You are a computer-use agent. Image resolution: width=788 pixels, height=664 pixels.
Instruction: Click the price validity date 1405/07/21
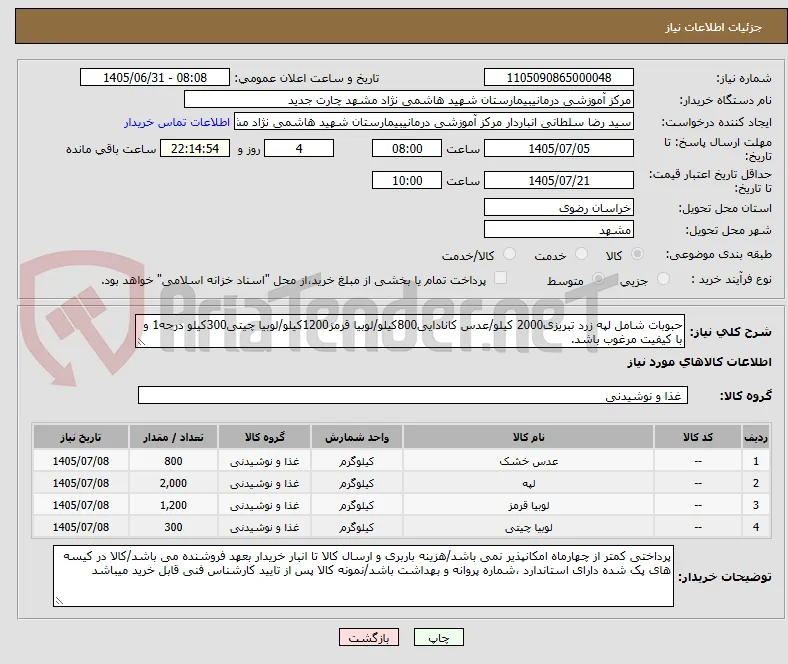click(559, 180)
